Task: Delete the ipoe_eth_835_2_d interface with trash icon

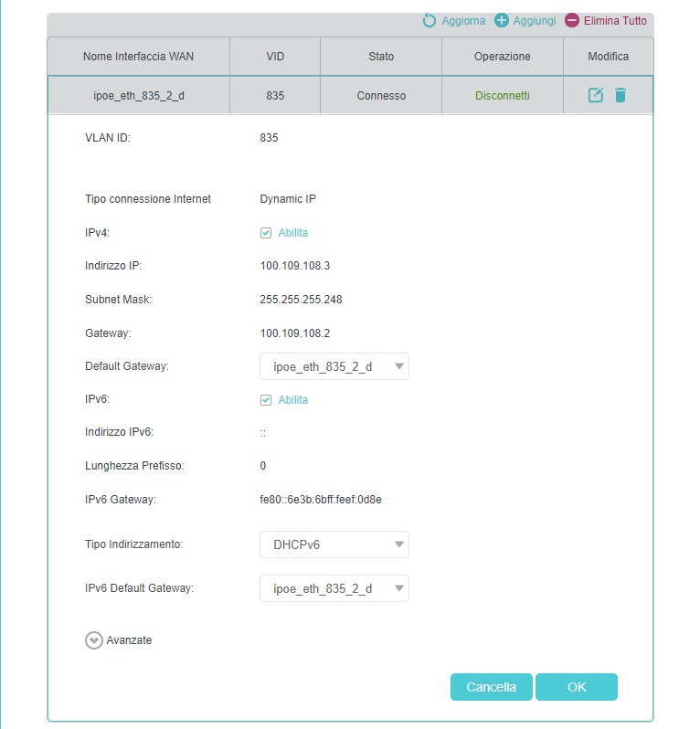Action: pyautogui.click(x=620, y=95)
